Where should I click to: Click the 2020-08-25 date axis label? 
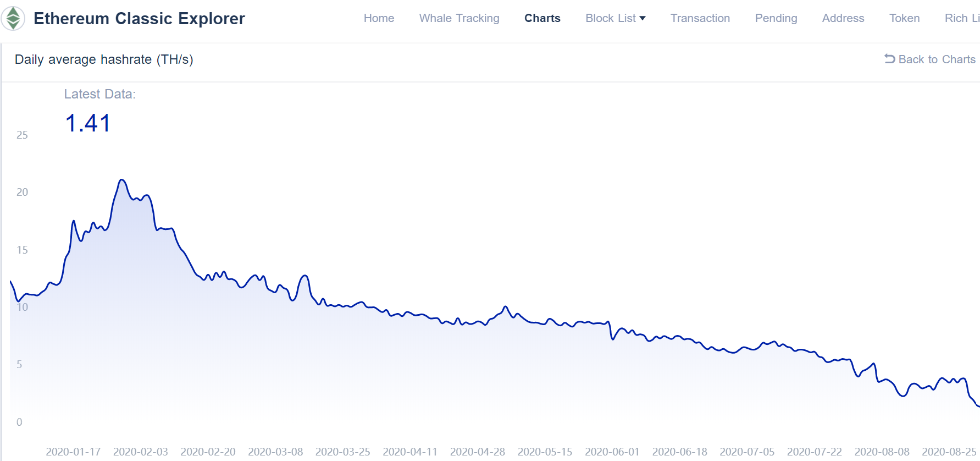pyautogui.click(x=949, y=452)
